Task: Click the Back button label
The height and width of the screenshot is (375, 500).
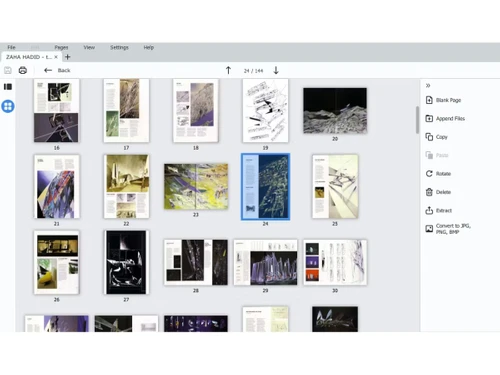Action: coord(64,70)
